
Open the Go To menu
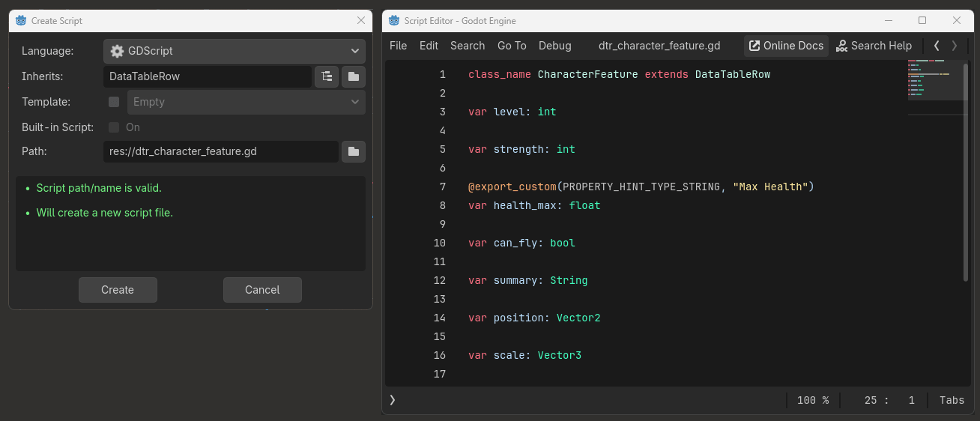pos(512,46)
